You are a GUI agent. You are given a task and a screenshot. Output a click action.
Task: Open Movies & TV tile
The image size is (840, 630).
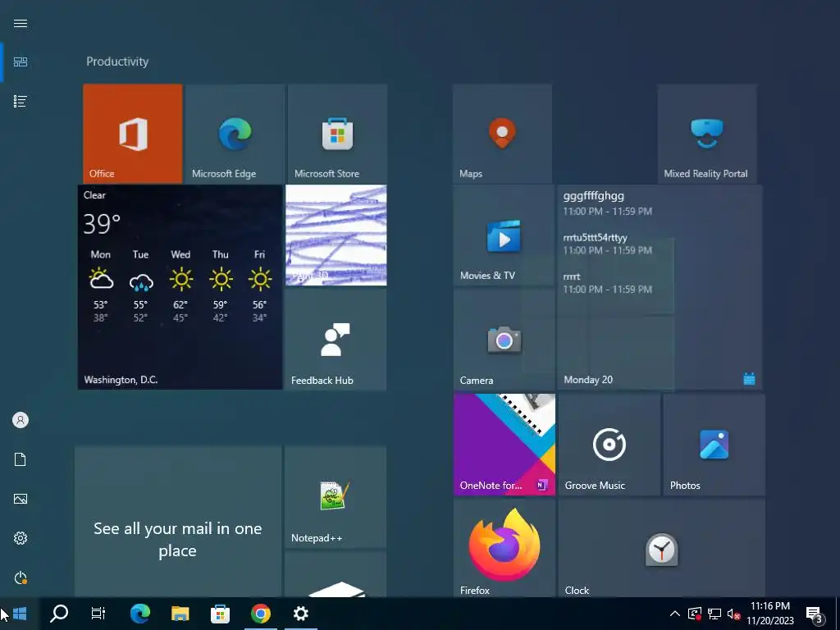coord(504,235)
